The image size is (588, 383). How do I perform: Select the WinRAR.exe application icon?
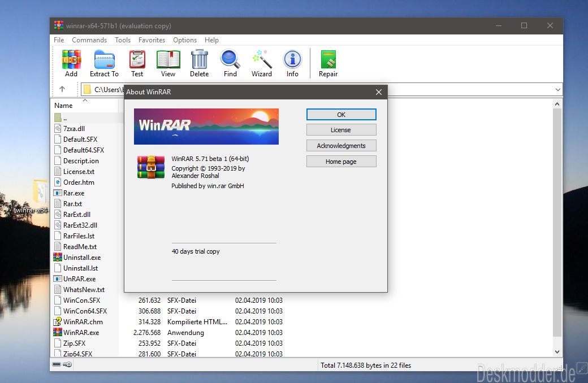[x=58, y=332]
